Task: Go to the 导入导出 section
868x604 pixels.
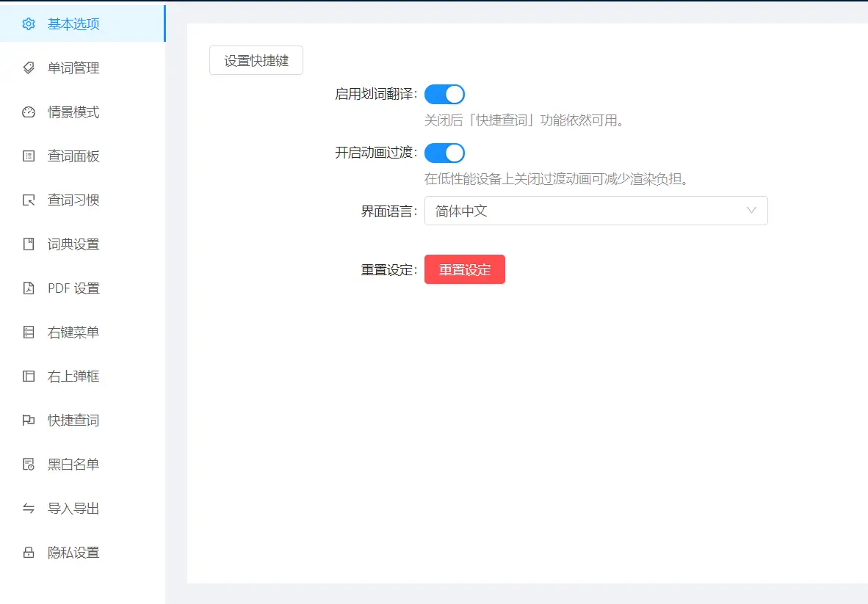Action: 82,509
